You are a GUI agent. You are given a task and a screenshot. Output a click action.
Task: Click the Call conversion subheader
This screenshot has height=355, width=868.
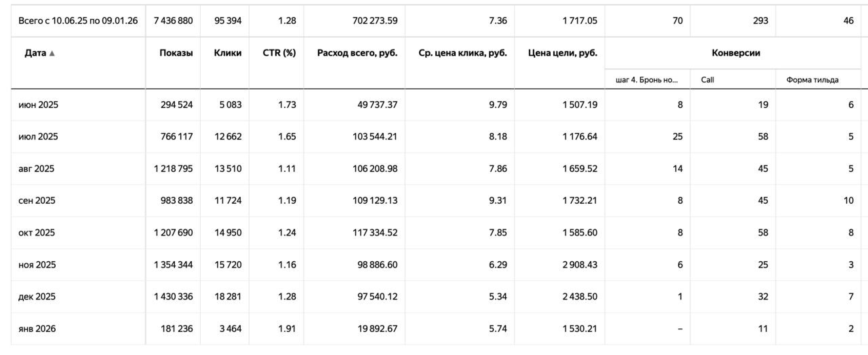click(707, 80)
